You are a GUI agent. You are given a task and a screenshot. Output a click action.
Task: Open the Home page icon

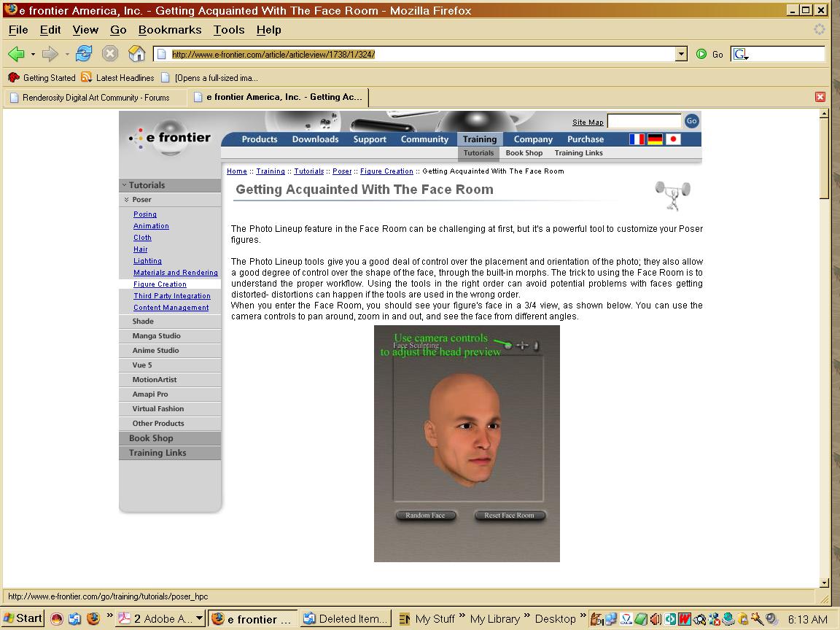[136, 53]
